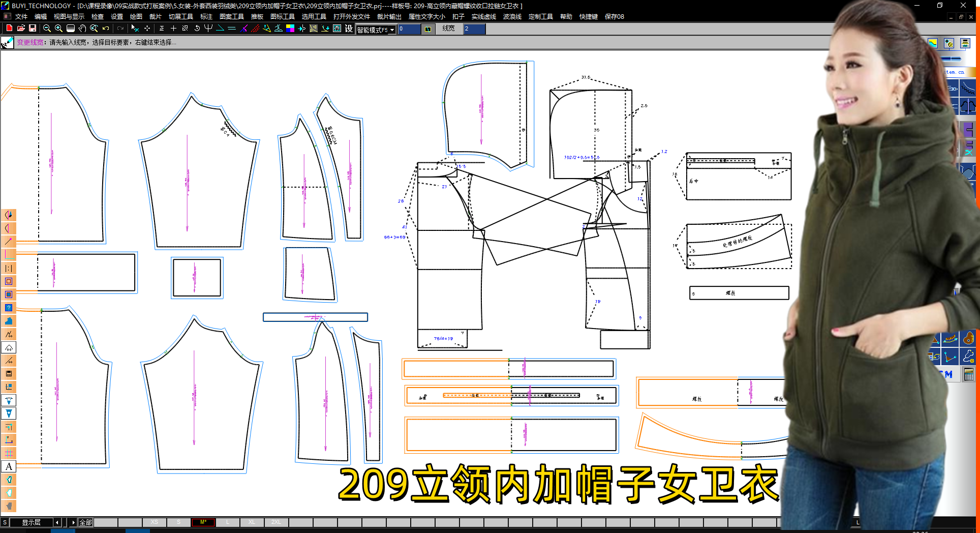Viewport: 980px width, 533px height.
Task: Select the XY coordinate axis icon in left toolbar
Action: (x=9, y=440)
